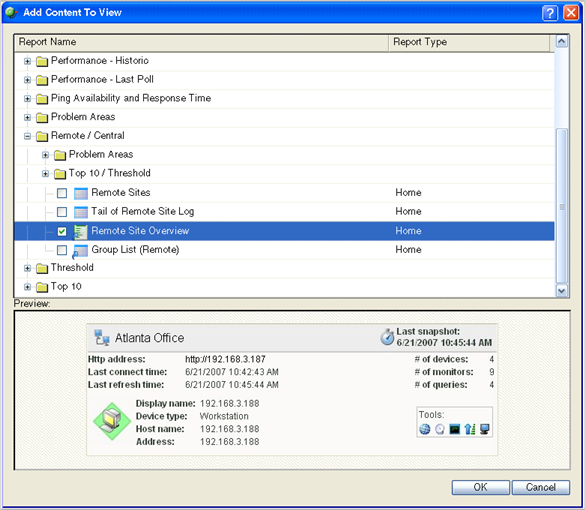The width and height of the screenshot is (585, 510).
Task: Click the Last connect time value
Action: tap(232, 372)
